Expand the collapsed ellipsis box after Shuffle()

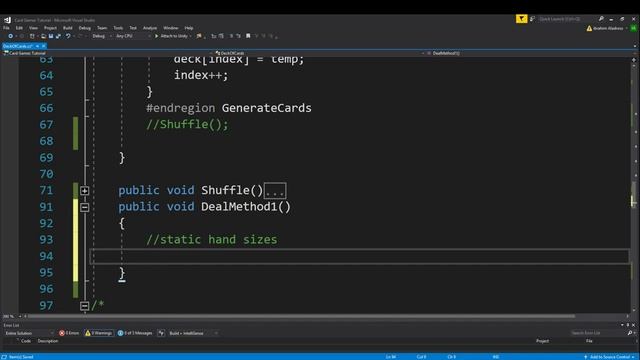point(275,191)
